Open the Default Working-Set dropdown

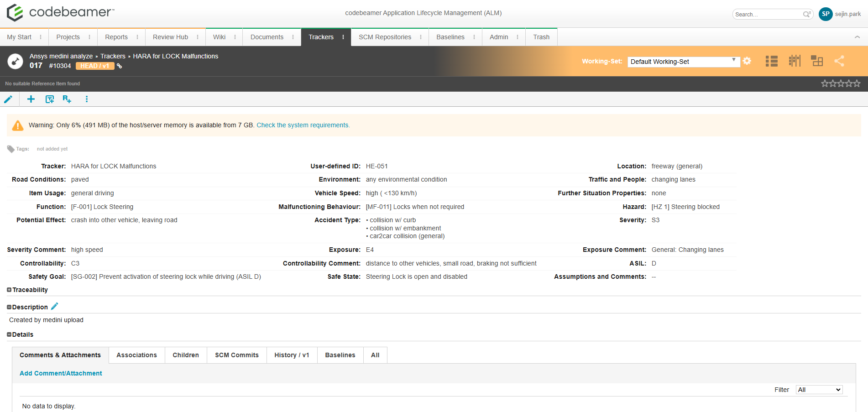pos(683,61)
